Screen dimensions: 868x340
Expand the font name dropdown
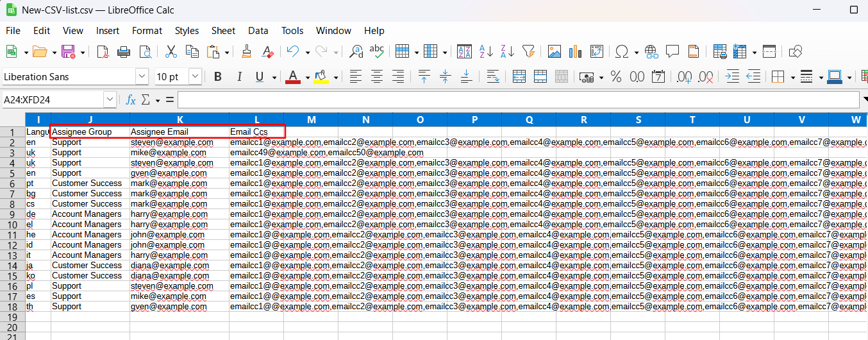(x=142, y=77)
